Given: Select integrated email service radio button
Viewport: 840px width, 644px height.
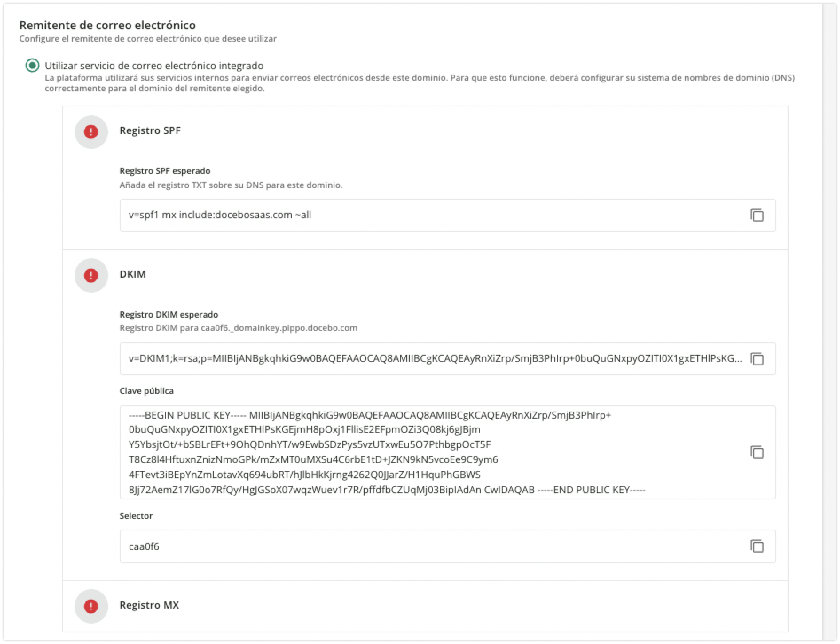Looking at the screenshot, I should (x=32, y=66).
